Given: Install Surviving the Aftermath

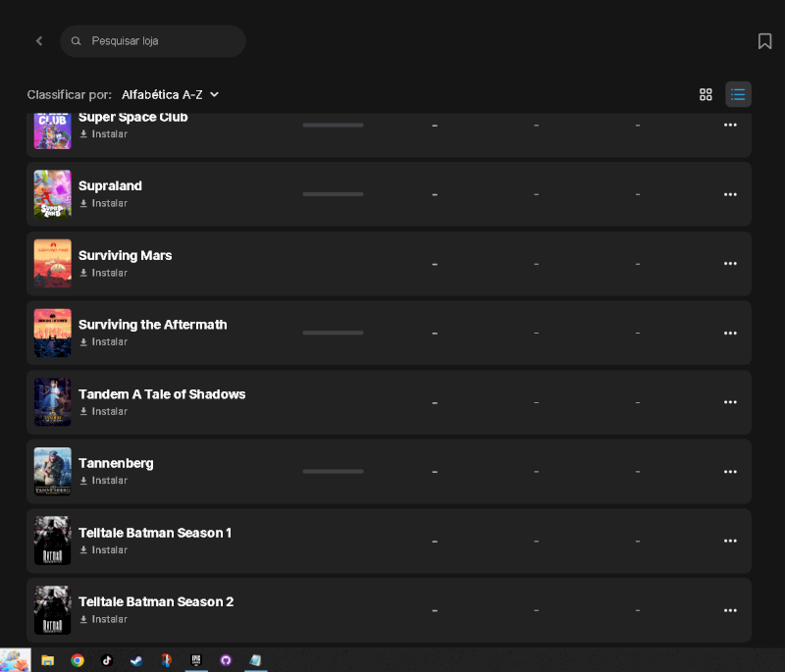Looking at the screenshot, I should coord(104,341).
